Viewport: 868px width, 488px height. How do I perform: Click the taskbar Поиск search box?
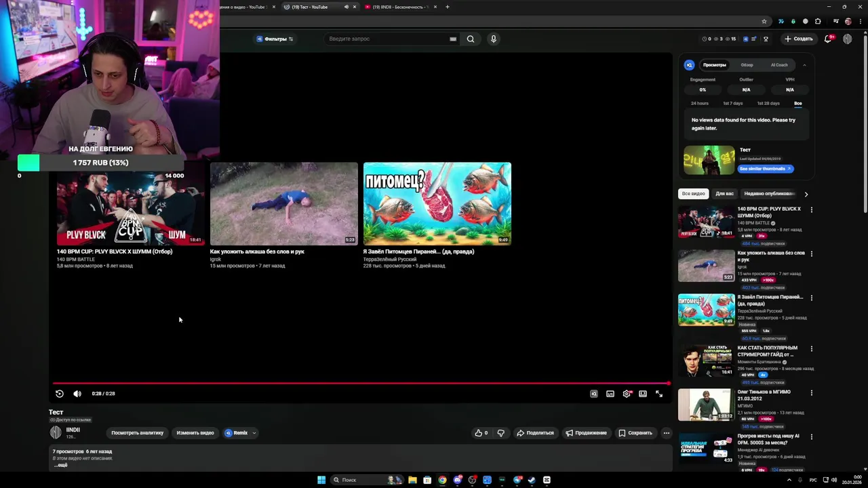coord(367,480)
